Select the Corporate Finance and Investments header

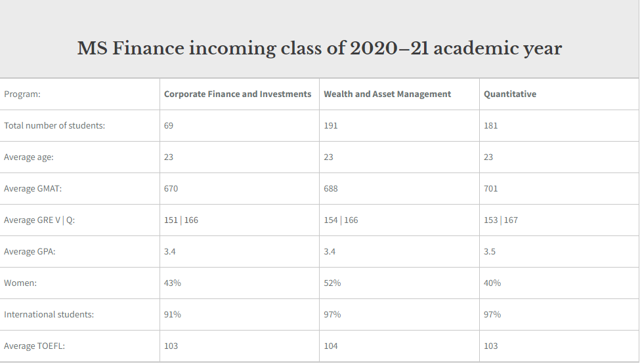tap(238, 94)
